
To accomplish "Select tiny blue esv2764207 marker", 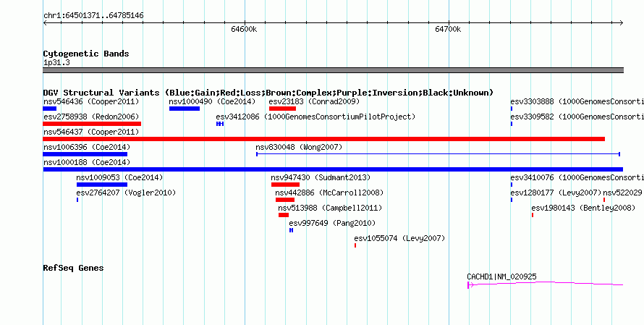I will tap(77, 200).
